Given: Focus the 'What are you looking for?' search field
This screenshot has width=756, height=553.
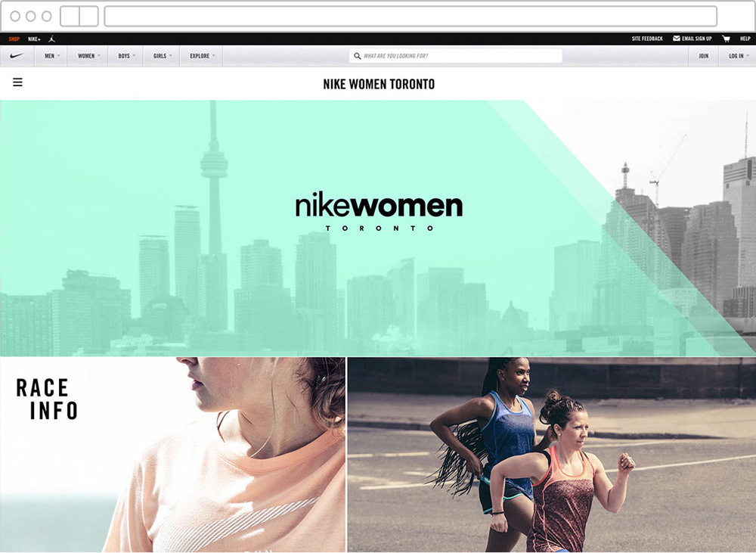Looking at the screenshot, I should [456, 56].
